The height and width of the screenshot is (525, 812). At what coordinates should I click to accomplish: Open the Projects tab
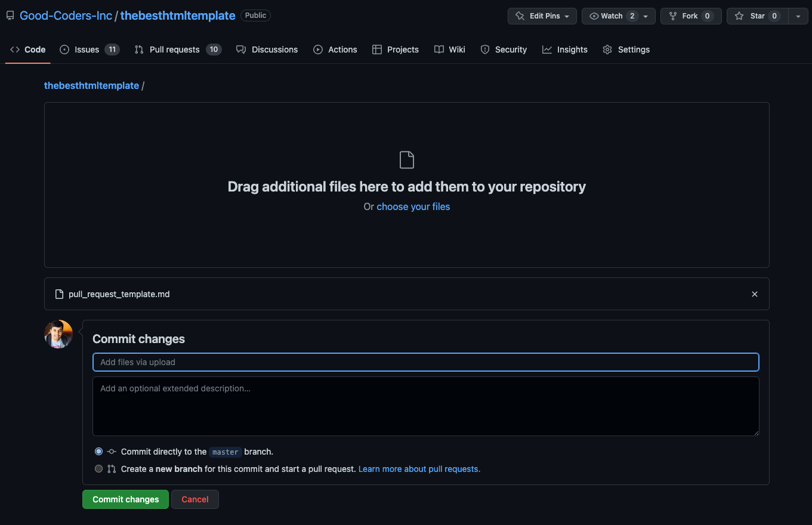coord(396,50)
